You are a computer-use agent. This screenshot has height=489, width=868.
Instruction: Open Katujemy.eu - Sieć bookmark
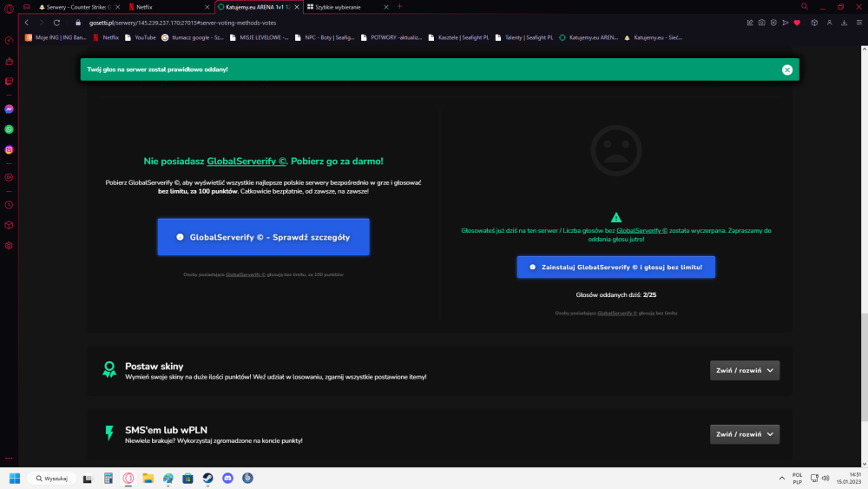(654, 37)
